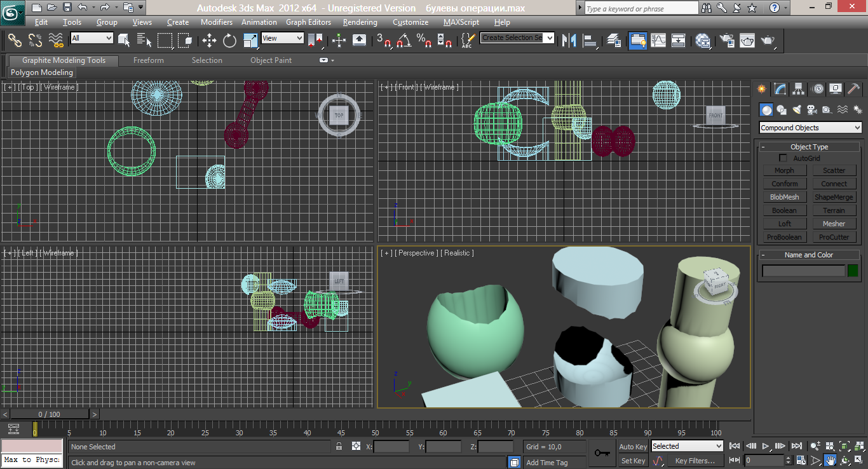This screenshot has height=469, width=868.
Task: Toggle Auto Key animation mode
Action: coord(633,447)
